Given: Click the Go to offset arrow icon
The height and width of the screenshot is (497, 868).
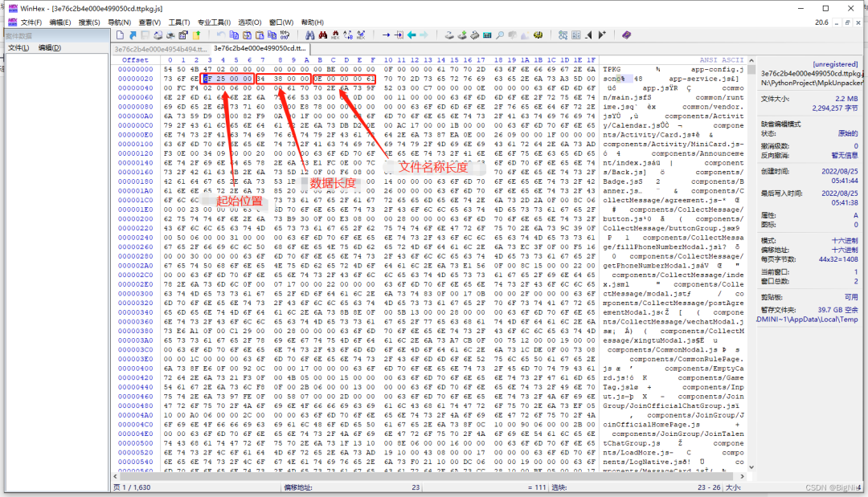Looking at the screenshot, I should (x=386, y=35).
